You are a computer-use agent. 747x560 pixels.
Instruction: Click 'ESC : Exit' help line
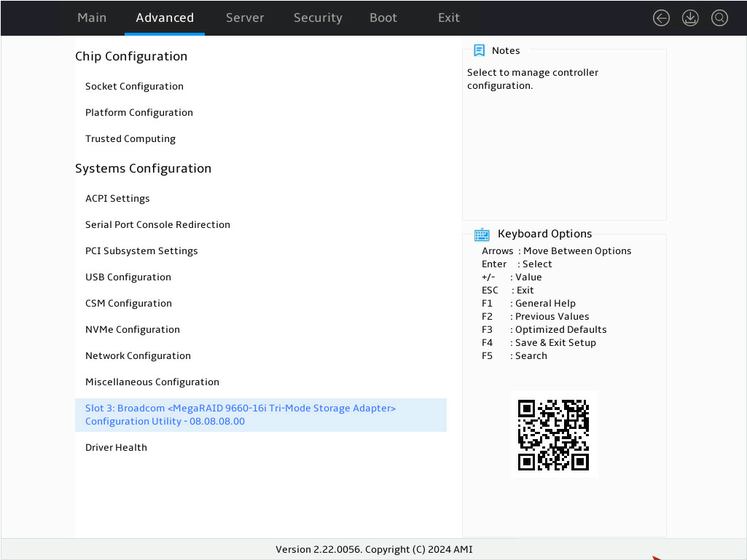[x=508, y=290]
